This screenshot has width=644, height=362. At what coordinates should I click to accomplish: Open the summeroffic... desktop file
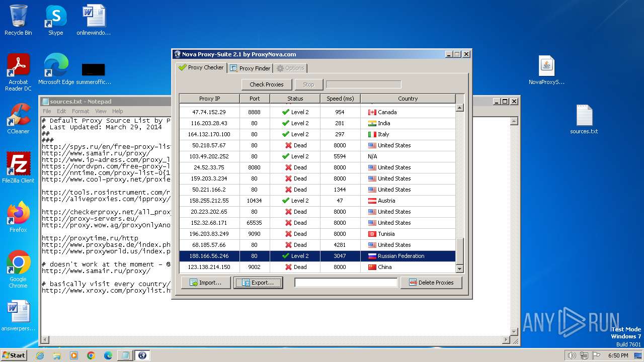coord(94,73)
